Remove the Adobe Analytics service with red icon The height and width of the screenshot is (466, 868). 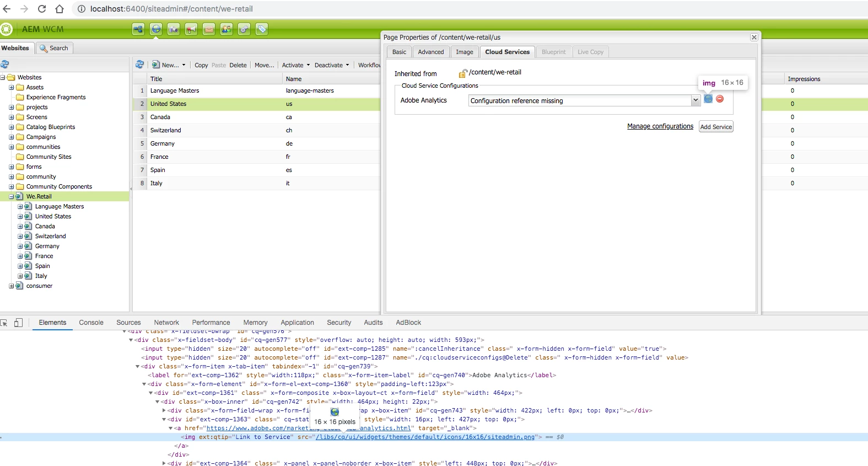(720, 99)
